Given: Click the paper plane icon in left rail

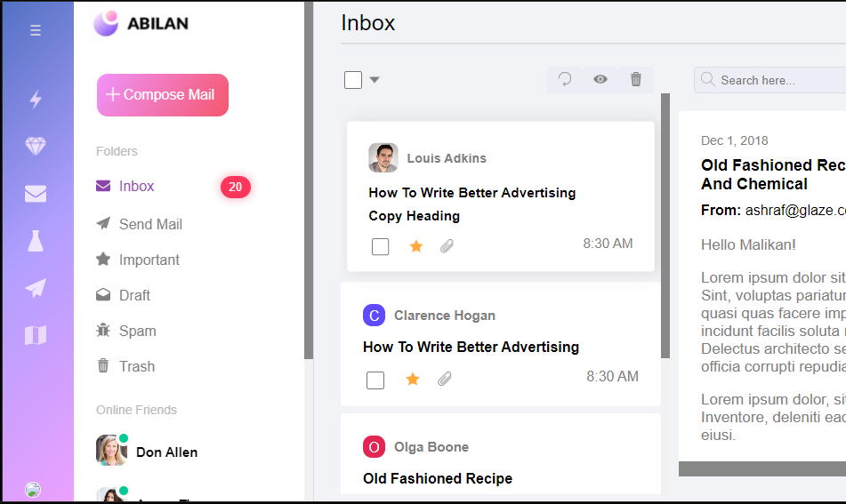Looking at the screenshot, I should pos(36,288).
